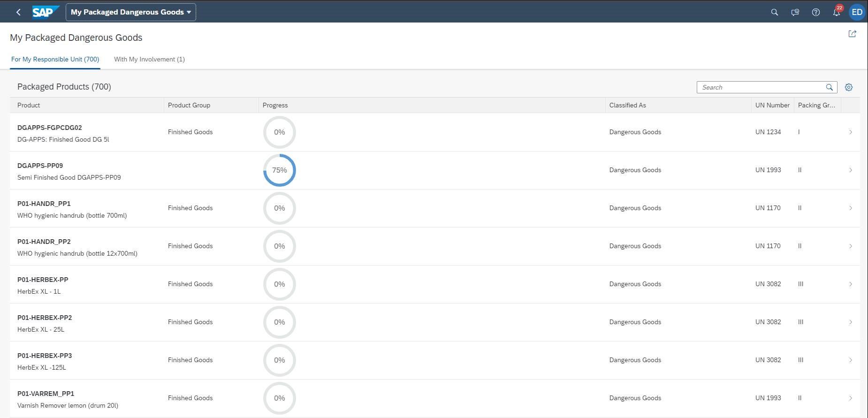
Task: Open the ED user profile avatar
Action: [x=857, y=12]
